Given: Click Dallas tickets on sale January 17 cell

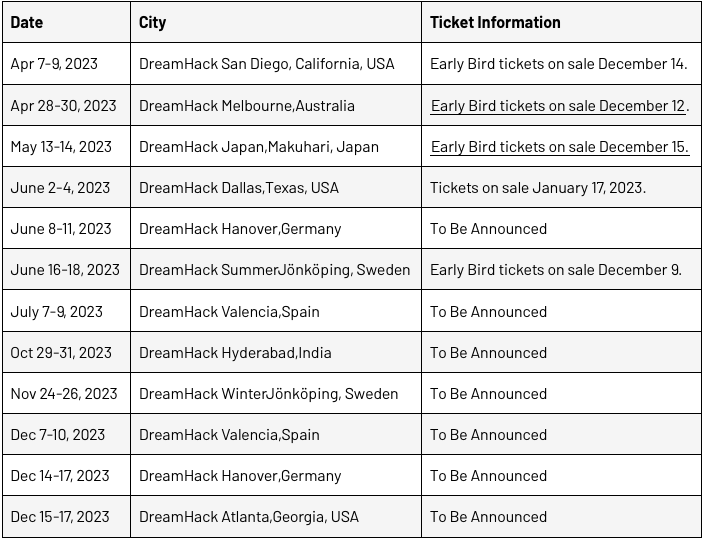Looking at the screenshot, I should coord(561,187).
